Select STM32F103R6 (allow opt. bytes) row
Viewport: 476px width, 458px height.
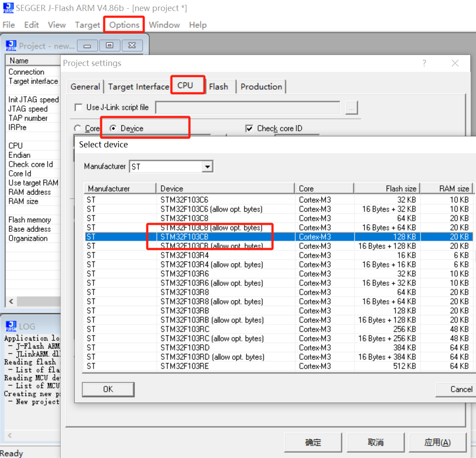coord(278,283)
